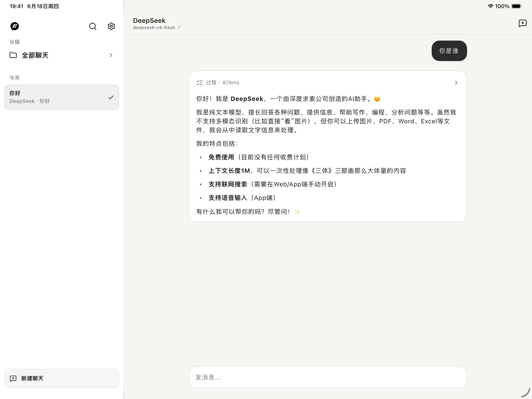This screenshot has height=399, width=532.
Task: Click the 有什么我可以帮你的吗 closing line
Action: 248,212
